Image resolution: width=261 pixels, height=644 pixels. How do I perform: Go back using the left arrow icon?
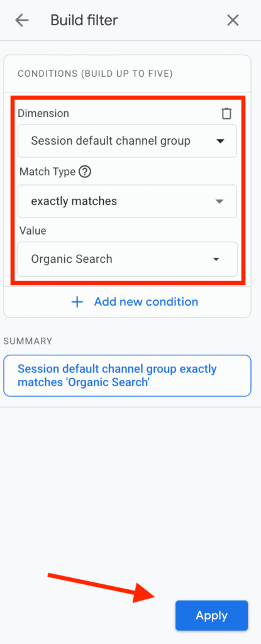[22, 20]
